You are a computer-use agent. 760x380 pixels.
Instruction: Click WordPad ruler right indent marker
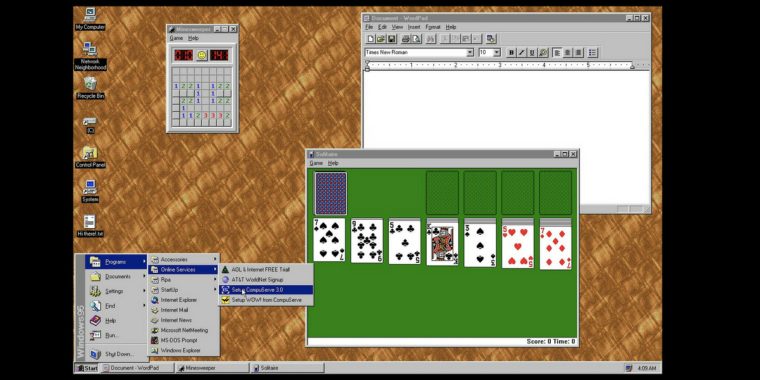pos(632,66)
